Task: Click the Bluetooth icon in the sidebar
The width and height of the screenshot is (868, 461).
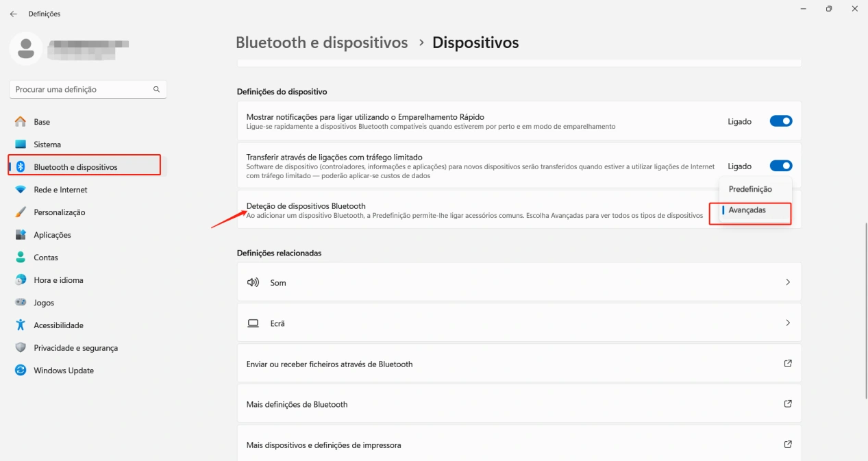Action: point(21,167)
